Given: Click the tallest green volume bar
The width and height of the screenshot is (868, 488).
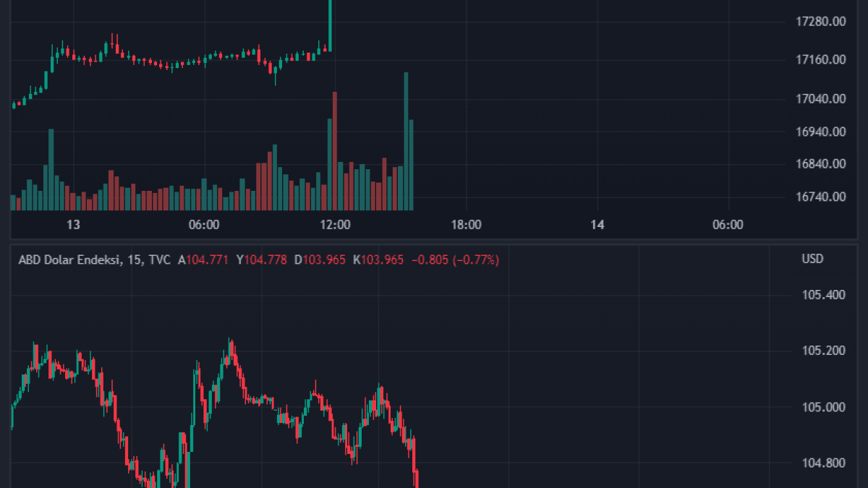Looking at the screenshot, I should click(x=406, y=141).
